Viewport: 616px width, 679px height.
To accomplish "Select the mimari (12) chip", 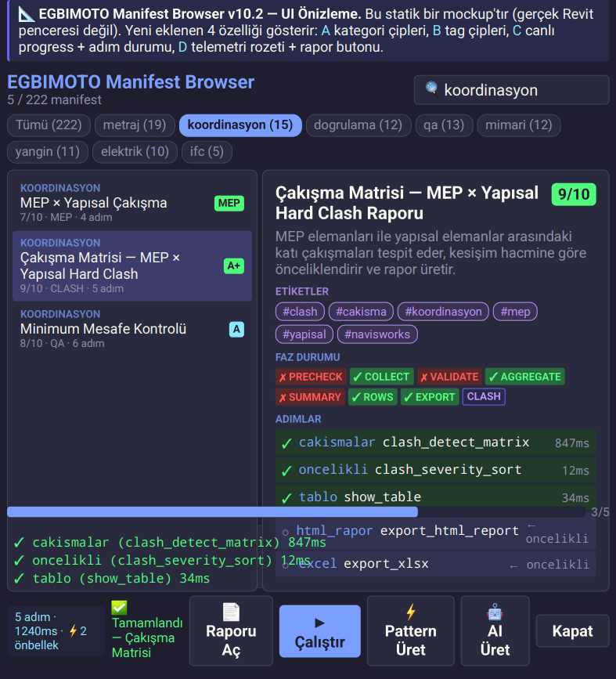I will tap(519, 125).
